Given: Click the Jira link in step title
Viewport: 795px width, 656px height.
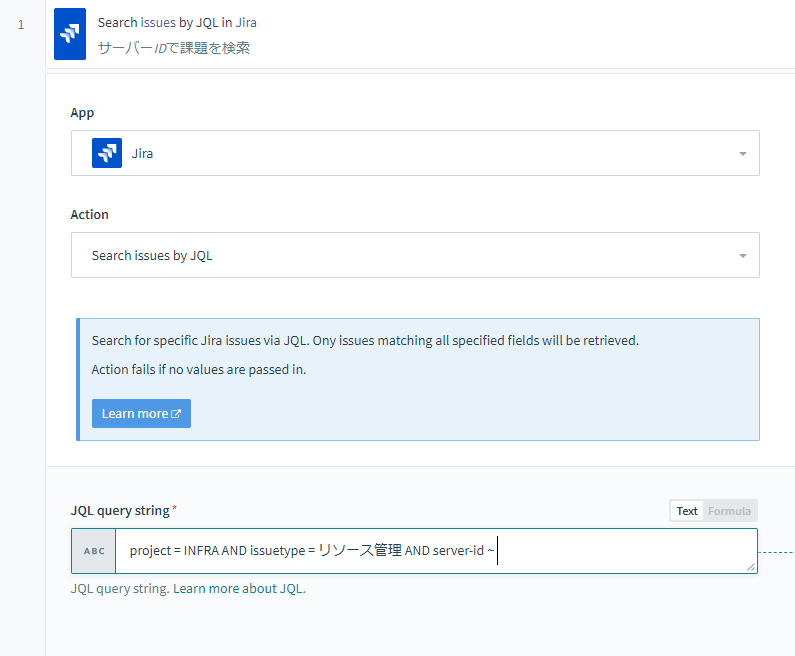Looking at the screenshot, I should pyautogui.click(x=246, y=23).
